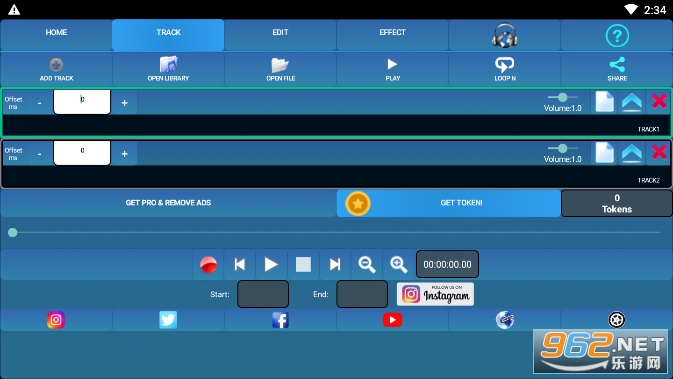Click the Start time field
This screenshot has width=673, height=379.
pos(263,294)
